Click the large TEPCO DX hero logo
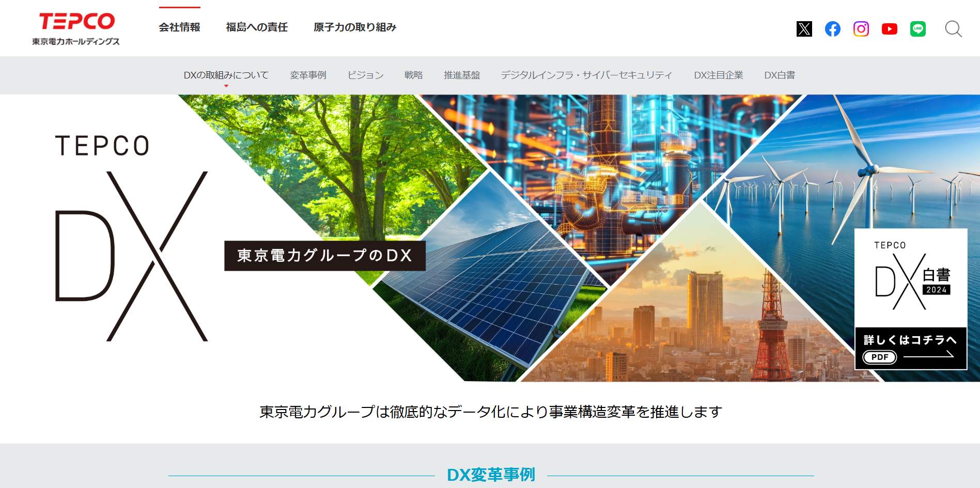Viewport: 980px width, 488px height. [132, 238]
